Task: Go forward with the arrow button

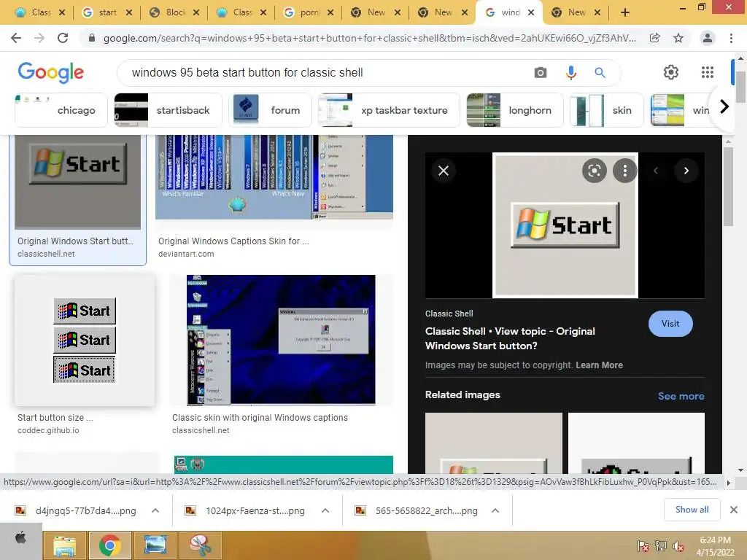Action: click(39, 38)
